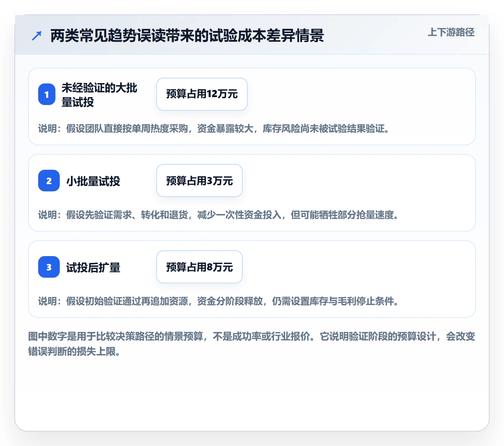Select the title 两类常见趋势误读带来的试验成本差异情景
504x446 pixels.
(187, 36)
